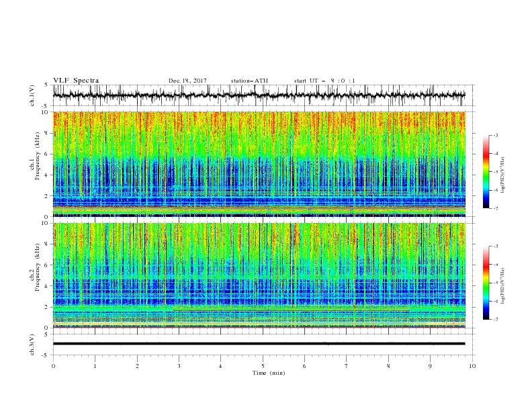Click the time axis tick label "5"
The height and width of the screenshot is (411, 532).
pyautogui.click(x=263, y=366)
